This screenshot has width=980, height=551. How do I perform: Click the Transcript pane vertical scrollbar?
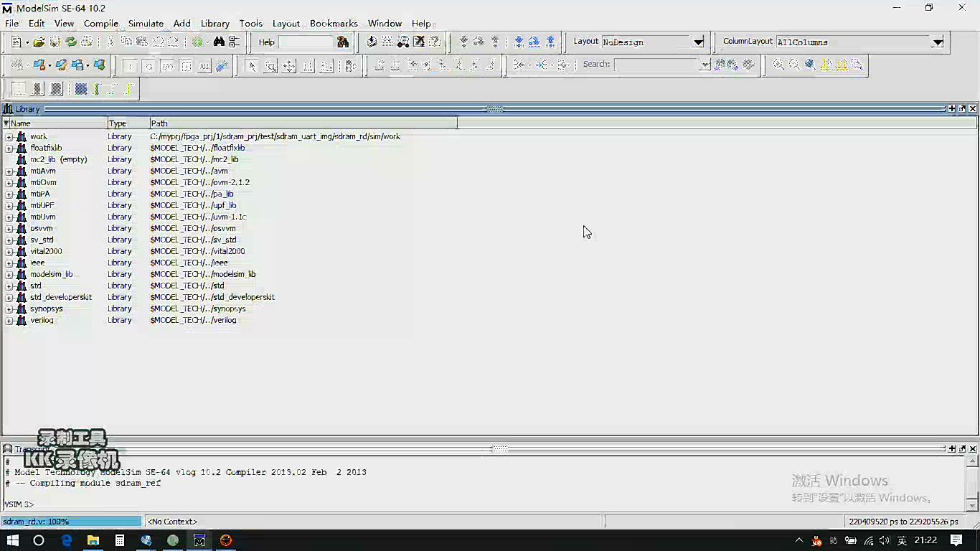pos(972,482)
